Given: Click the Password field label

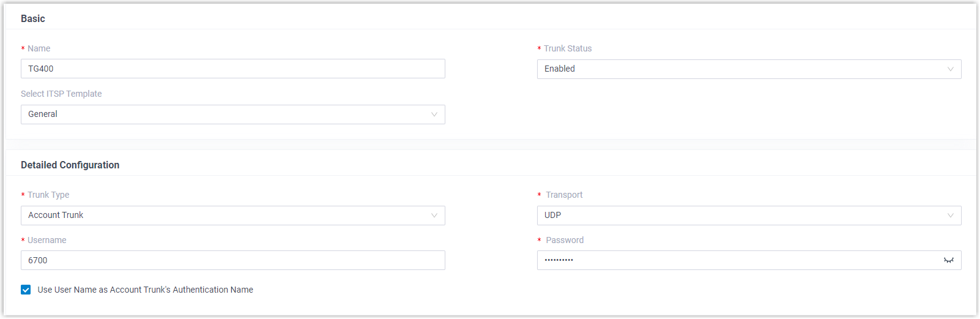Looking at the screenshot, I should coord(565,240).
